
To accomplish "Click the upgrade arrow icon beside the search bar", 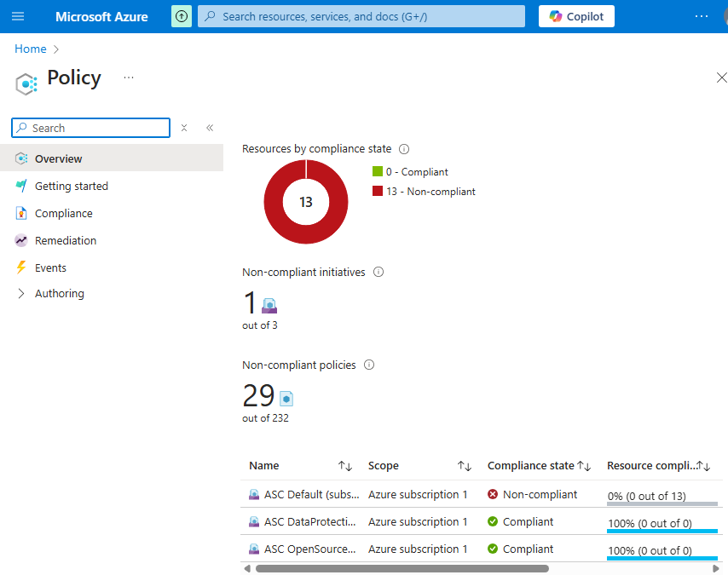I will click(x=182, y=17).
